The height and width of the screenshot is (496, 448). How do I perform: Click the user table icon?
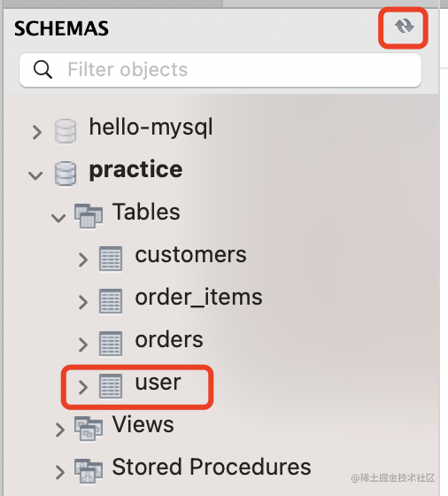click(x=111, y=386)
